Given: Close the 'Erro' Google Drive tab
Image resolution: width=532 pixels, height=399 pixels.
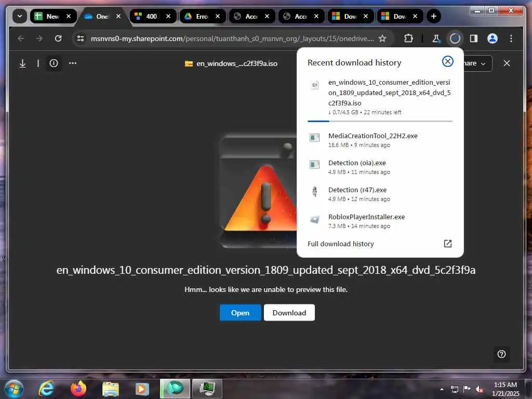Looking at the screenshot, I should pyautogui.click(x=218, y=16).
